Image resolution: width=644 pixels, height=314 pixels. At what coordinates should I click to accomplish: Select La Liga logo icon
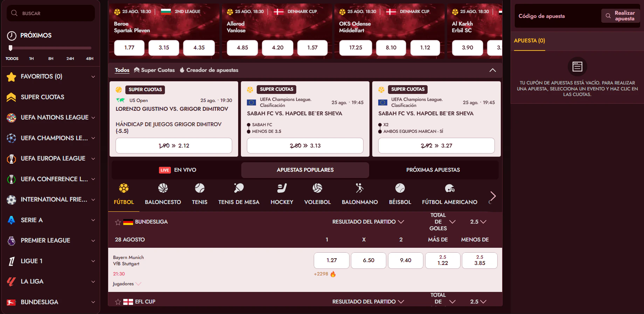[11, 281]
